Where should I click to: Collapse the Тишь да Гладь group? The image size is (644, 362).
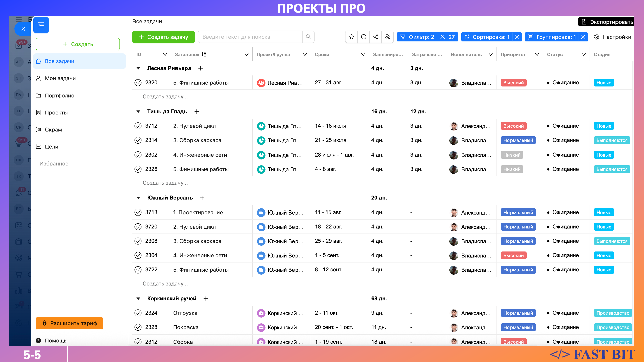pyautogui.click(x=138, y=112)
